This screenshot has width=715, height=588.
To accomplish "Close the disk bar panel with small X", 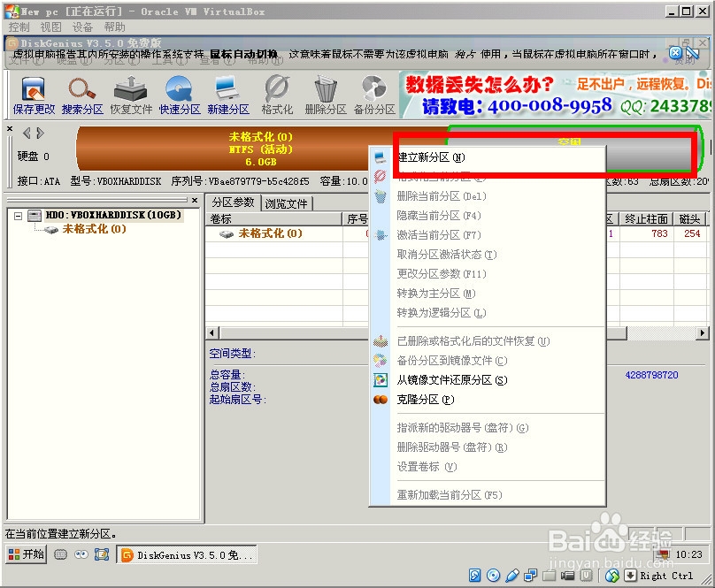I will click(10, 129).
